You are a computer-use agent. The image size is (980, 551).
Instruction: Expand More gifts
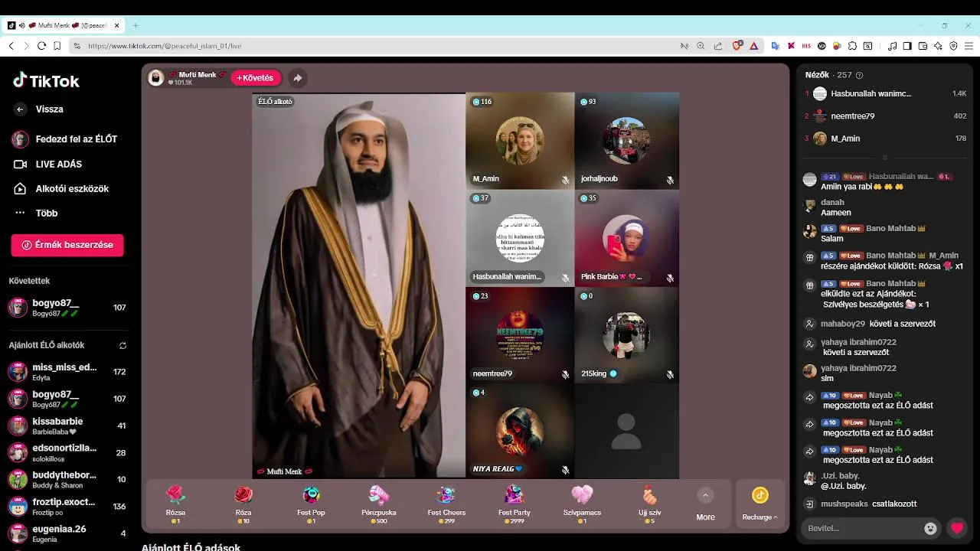coord(705,504)
